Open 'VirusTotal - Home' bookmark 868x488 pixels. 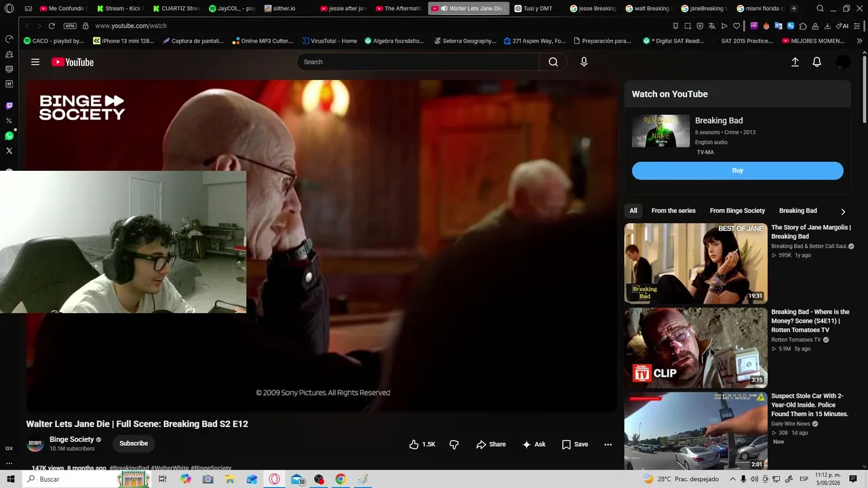tap(330, 41)
